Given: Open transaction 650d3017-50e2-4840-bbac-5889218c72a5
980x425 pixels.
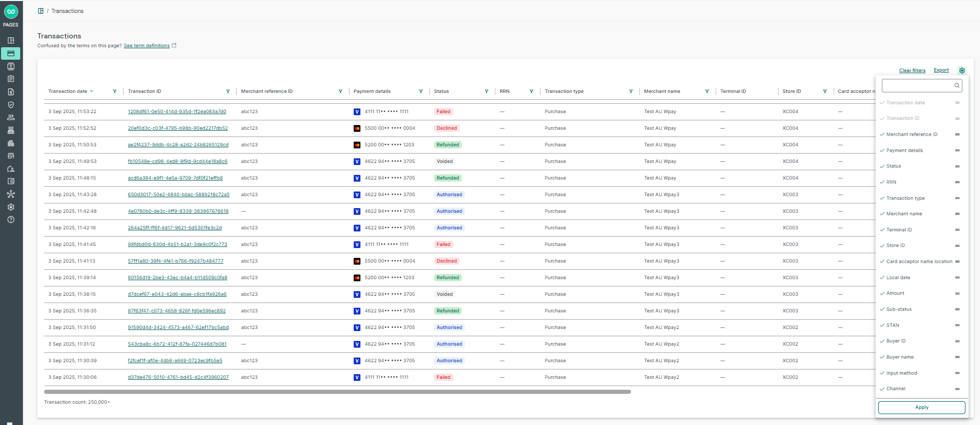Looking at the screenshot, I should click(x=179, y=195).
